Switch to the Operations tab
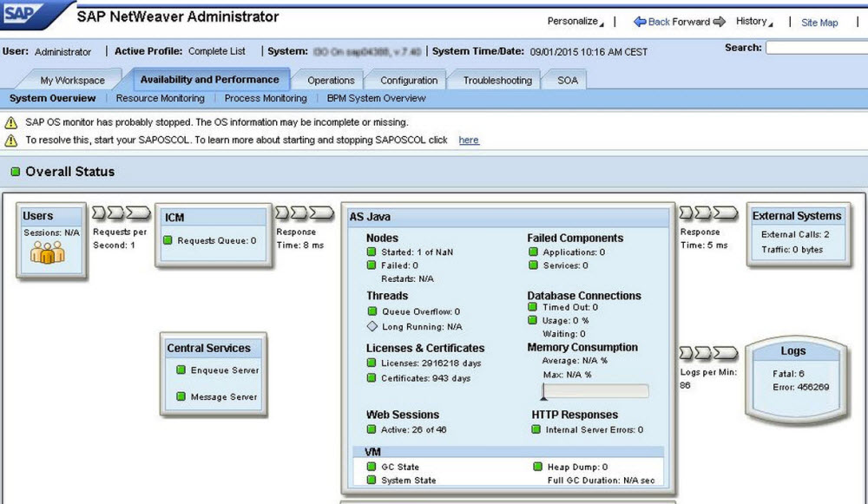This screenshot has height=504, width=868. click(331, 80)
